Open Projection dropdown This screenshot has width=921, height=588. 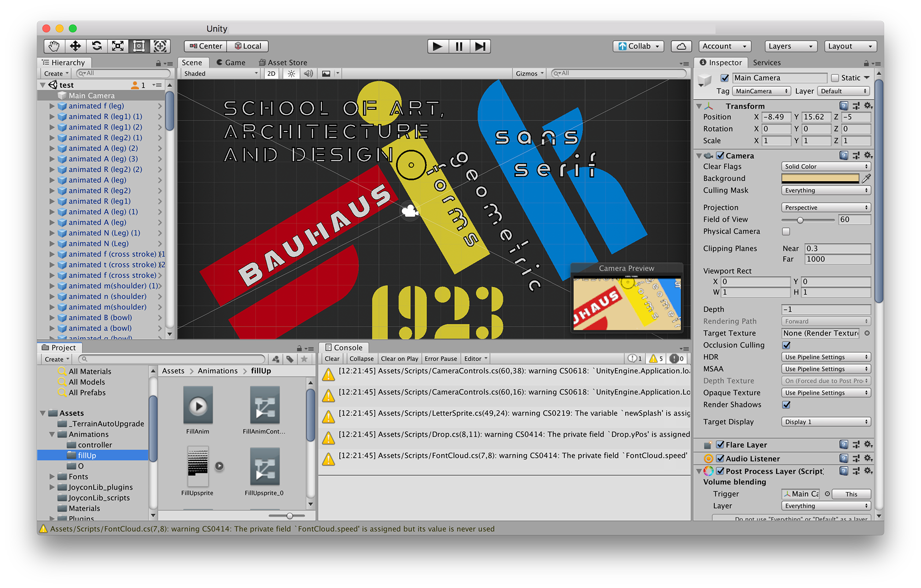click(826, 207)
